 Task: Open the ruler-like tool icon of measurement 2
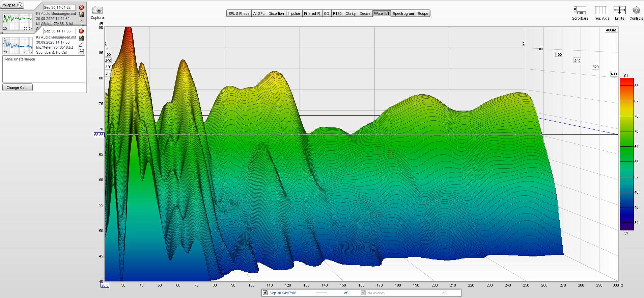point(81,38)
